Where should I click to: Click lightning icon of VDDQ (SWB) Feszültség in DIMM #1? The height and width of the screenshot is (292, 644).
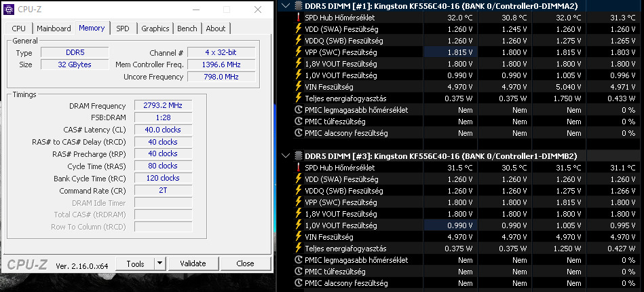click(x=299, y=40)
